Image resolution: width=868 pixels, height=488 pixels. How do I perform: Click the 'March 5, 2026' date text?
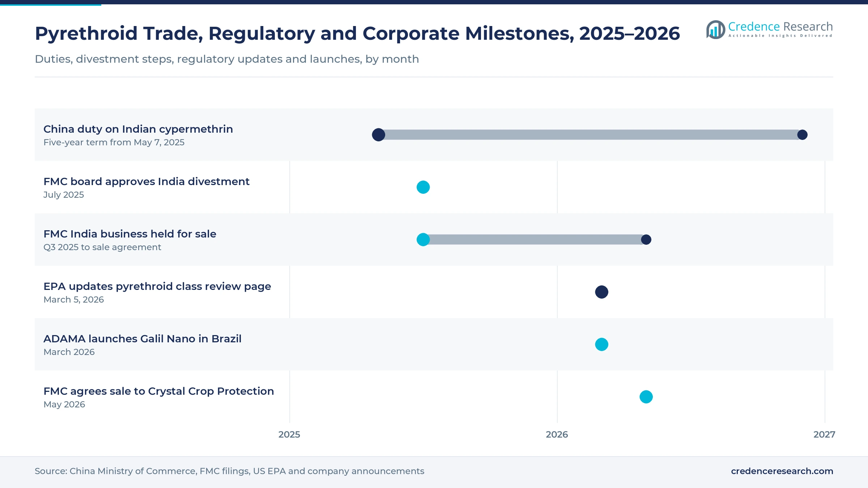click(x=74, y=300)
